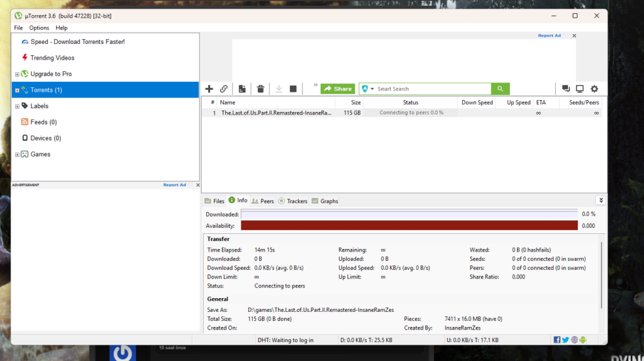Expand the Labels tree node

[17, 106]
